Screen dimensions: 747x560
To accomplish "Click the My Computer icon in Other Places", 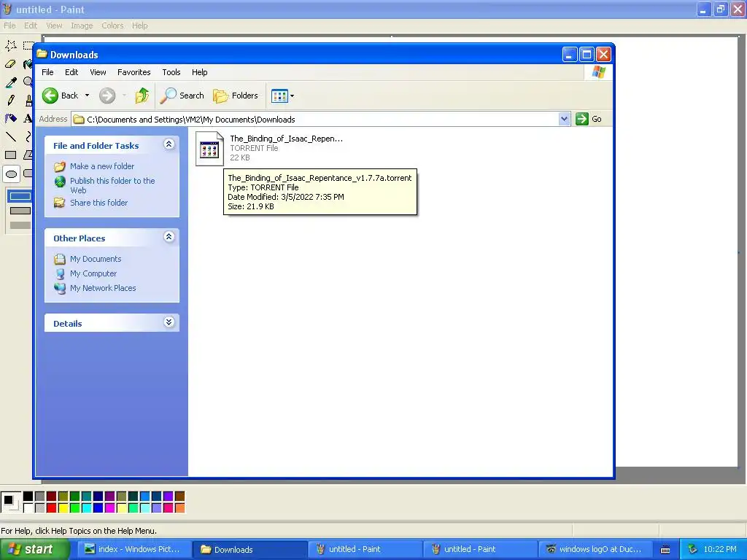I will 60,274.
